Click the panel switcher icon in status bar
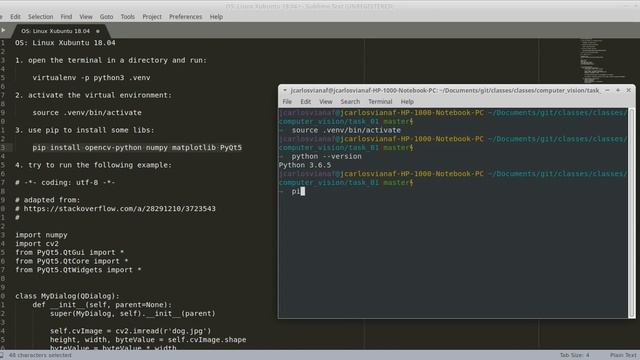 point(2,355)
